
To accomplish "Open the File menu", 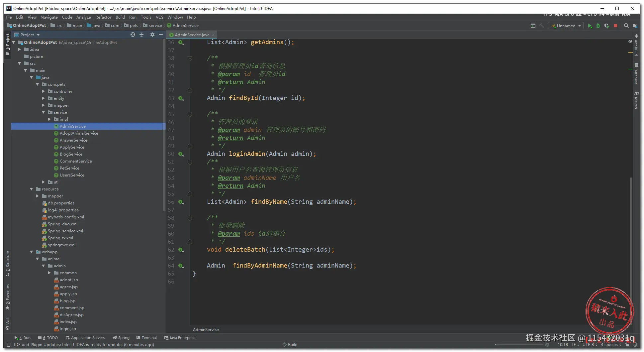I will coord(9,17).
